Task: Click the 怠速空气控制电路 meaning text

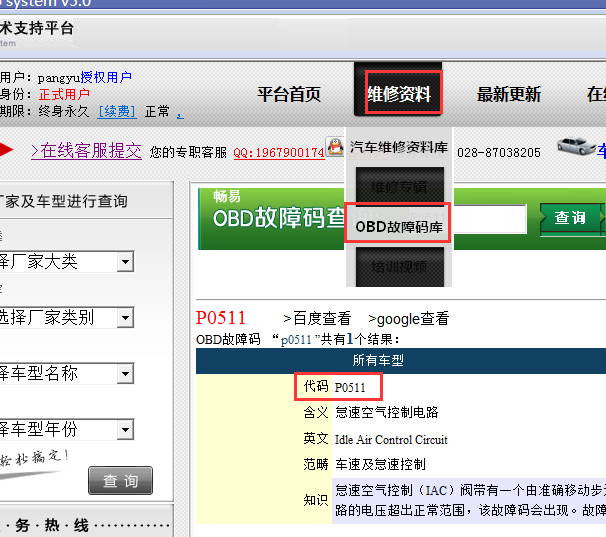Action: coord(386,413)
